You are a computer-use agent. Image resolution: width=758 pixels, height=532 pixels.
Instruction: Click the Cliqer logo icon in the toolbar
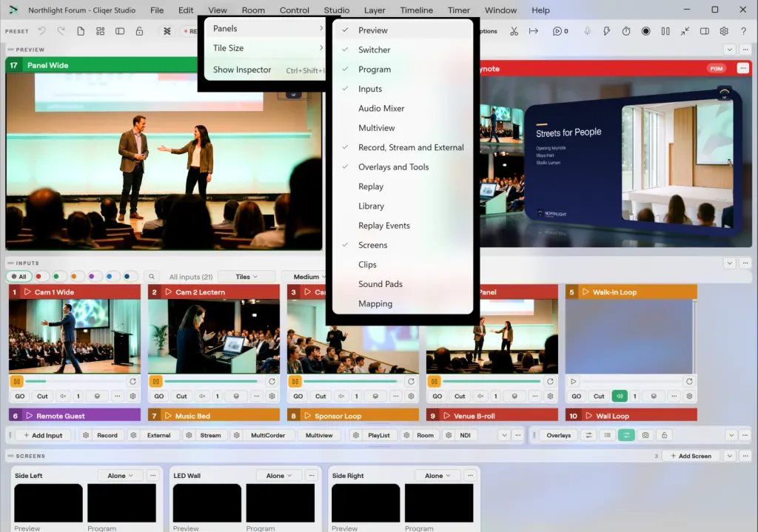click(167, 31)
